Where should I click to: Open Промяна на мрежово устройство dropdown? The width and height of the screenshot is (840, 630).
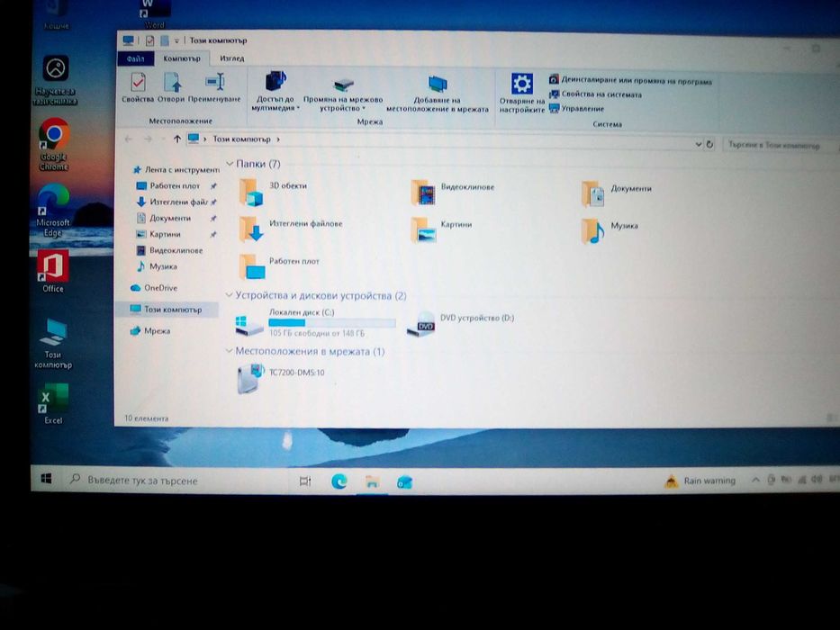(x=343, y=93)
